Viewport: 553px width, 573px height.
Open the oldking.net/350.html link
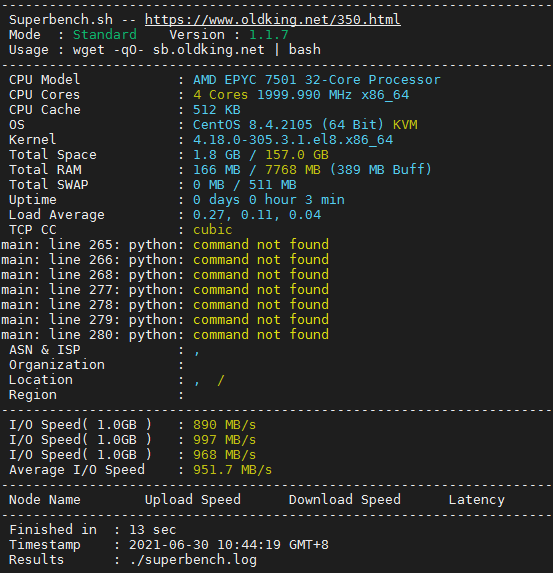[x=273, y=19]
